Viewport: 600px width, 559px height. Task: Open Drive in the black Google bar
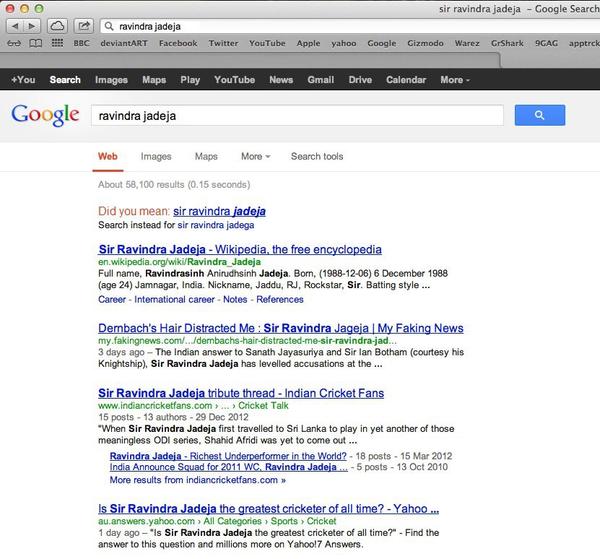tap(360, 80)
